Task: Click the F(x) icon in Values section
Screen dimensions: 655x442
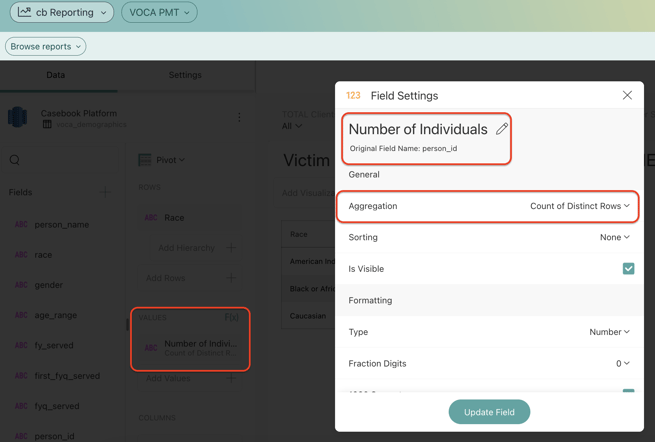Action: point(231,317)
